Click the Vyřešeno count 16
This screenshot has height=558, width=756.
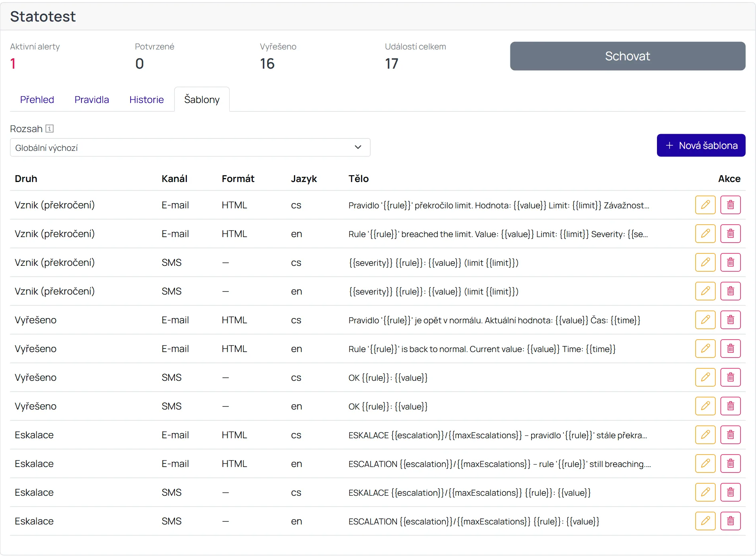pos(267,63)
